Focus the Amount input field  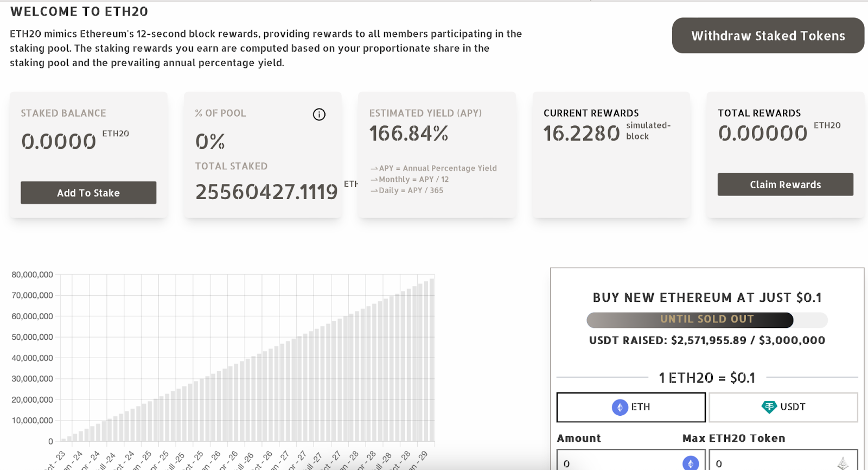point(618,463)
